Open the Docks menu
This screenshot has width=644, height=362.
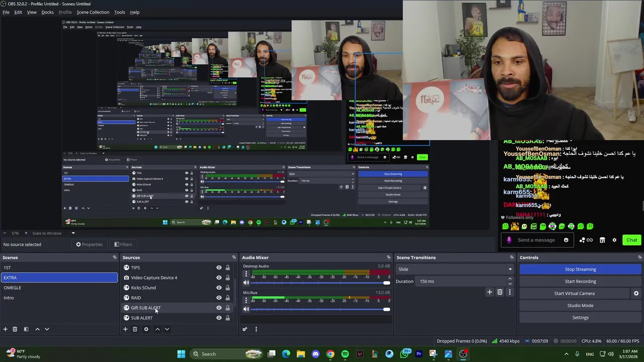tap(47, 12)
